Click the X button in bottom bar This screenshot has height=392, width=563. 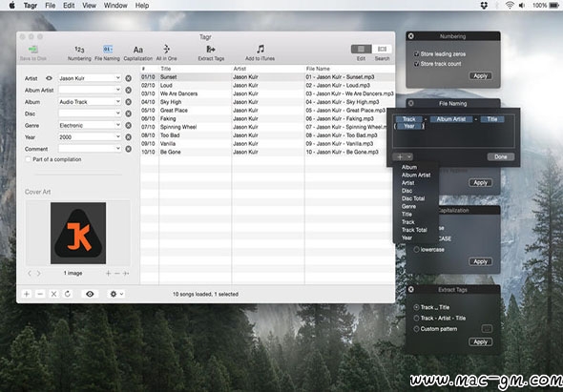click(x=53, y=294)
